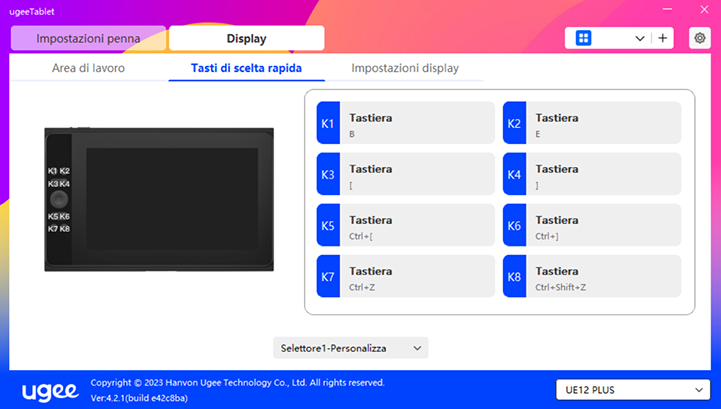Screen dimensions: 721x409
Task: Click the K1 shortcut key badge
Action: pos(328,123)
